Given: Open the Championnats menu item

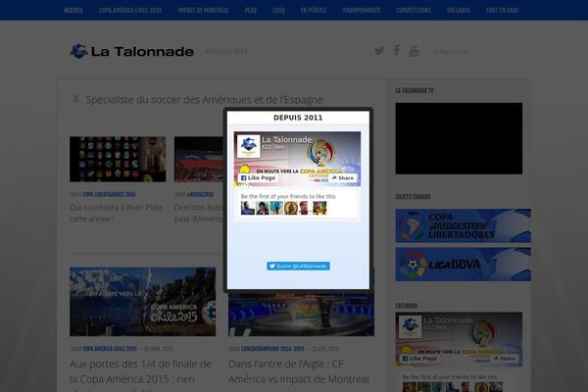Looking at the screenshot, I should pos(362,11).
